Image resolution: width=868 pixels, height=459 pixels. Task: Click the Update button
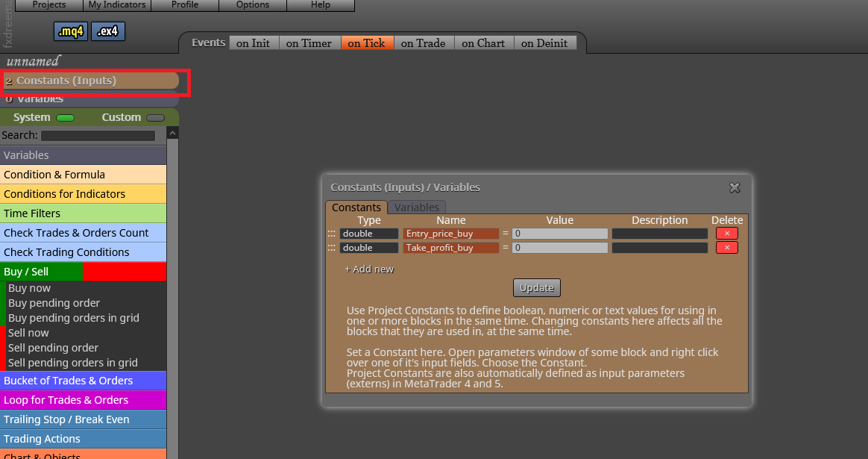536,287
